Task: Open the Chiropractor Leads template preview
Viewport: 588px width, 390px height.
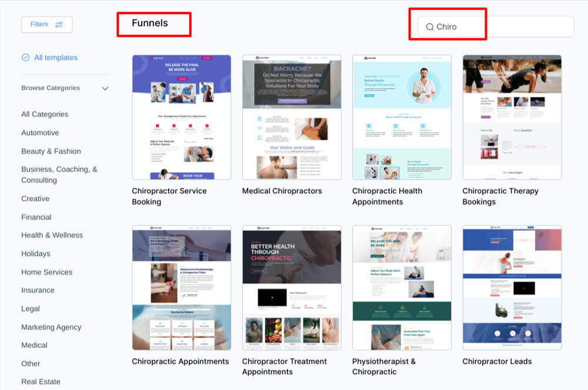Action: [512, 288]
